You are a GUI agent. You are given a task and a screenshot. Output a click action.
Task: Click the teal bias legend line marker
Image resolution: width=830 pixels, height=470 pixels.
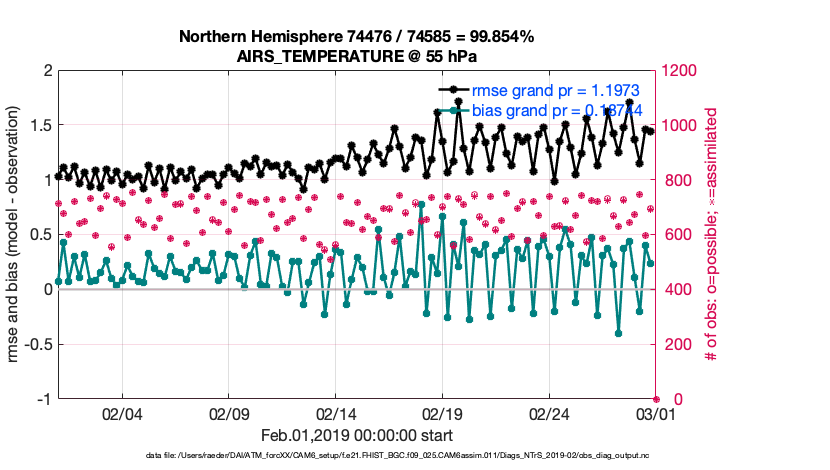pos(453,109)
